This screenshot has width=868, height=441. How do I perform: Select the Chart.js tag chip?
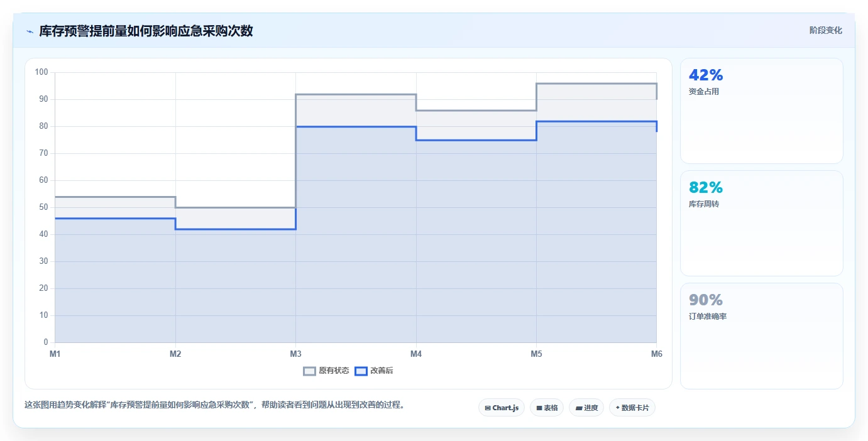tap(502, 408)
